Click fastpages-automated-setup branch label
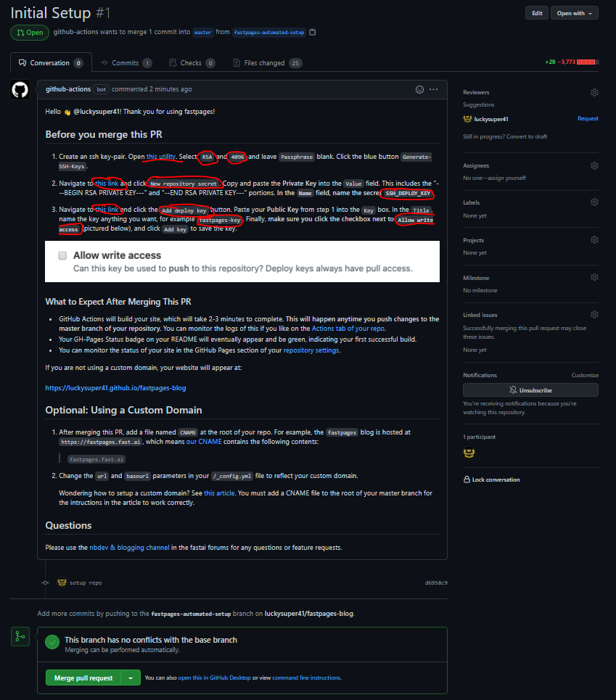Image resolution: width=616 pixels, height=700 pixels. click(x=268, y=32)
